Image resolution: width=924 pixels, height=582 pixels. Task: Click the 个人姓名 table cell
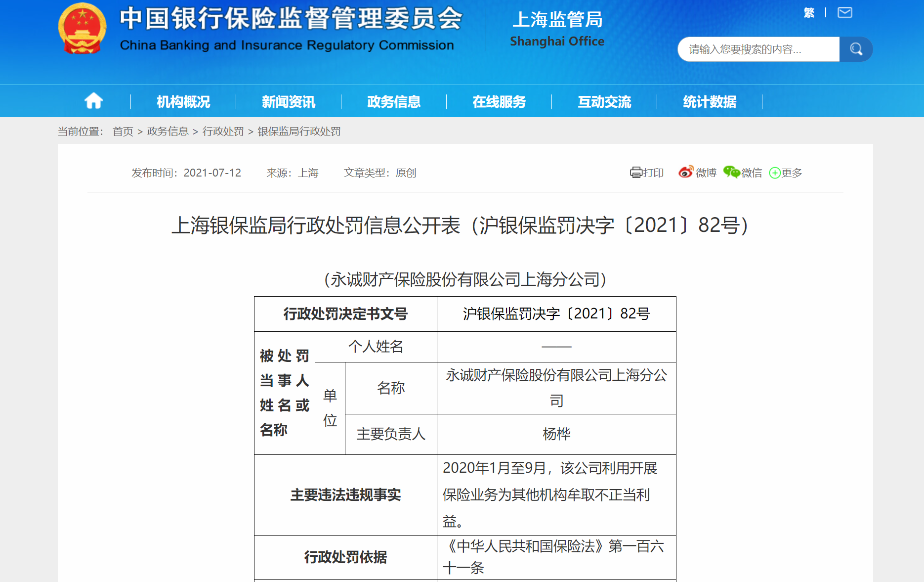point(376,347)
